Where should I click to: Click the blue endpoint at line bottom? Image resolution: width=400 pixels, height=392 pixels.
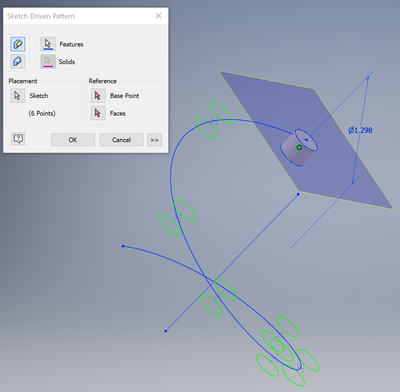point(166,331)
